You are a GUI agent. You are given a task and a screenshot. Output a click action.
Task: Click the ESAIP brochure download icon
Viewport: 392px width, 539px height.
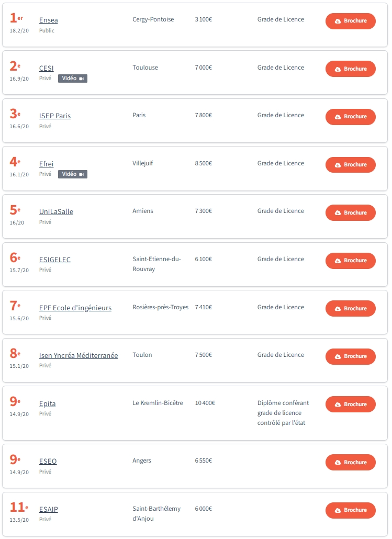[x=338, y=510]
